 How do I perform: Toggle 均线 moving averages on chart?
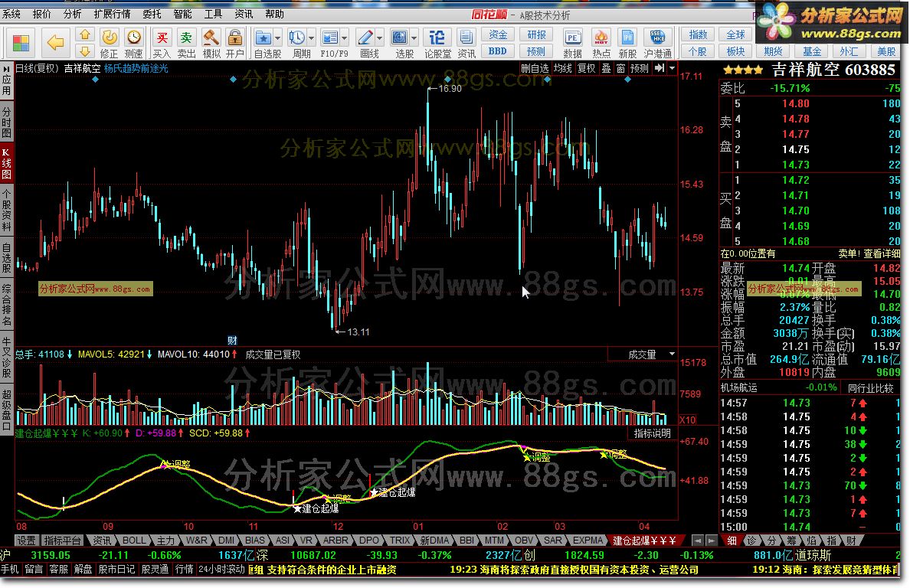562,68
